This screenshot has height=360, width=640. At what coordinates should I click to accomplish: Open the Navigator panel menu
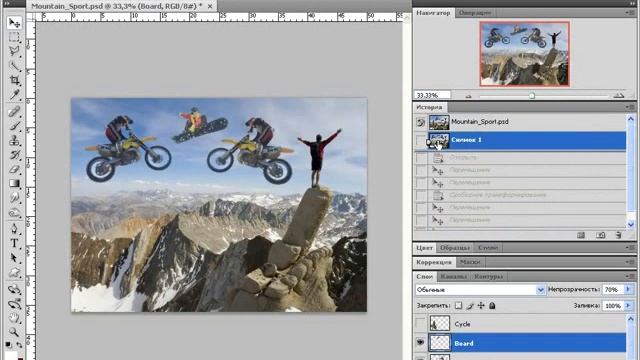pyautogui.click(x=629, y=13)
